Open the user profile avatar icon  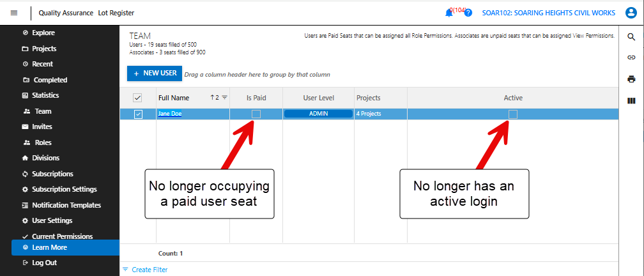point(631,13)
